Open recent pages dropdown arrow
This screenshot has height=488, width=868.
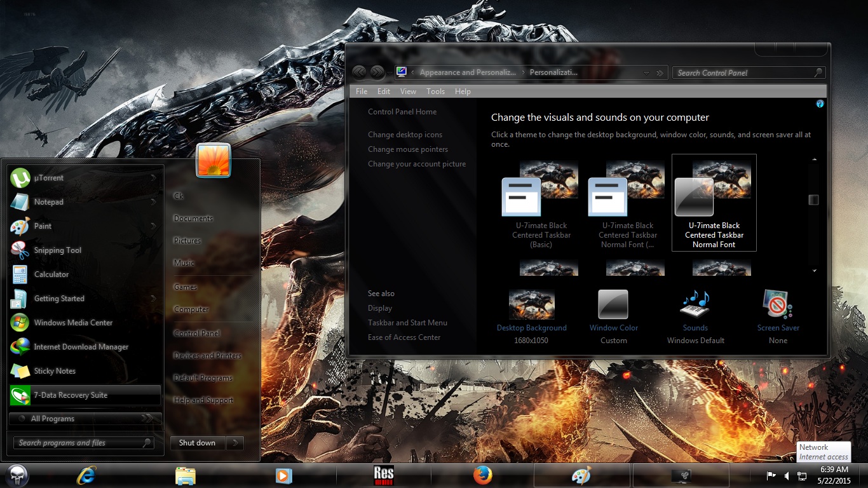[390, 72]
